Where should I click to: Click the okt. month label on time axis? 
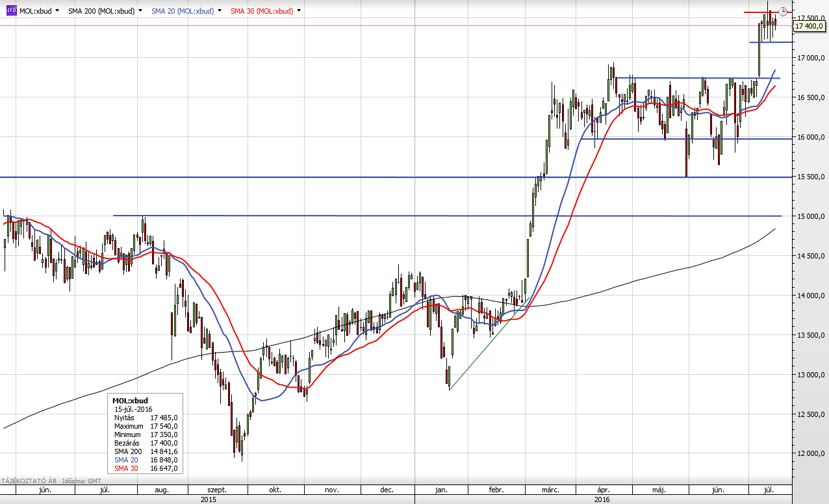click(x=275, y=490)
